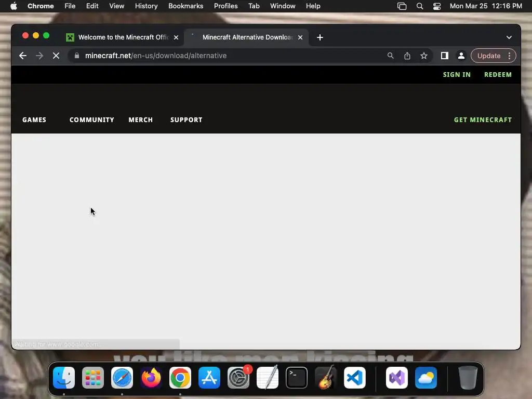Screen dimensions: 532x399
Task: Click the forward navigation arrow
Action: [39, 56]
